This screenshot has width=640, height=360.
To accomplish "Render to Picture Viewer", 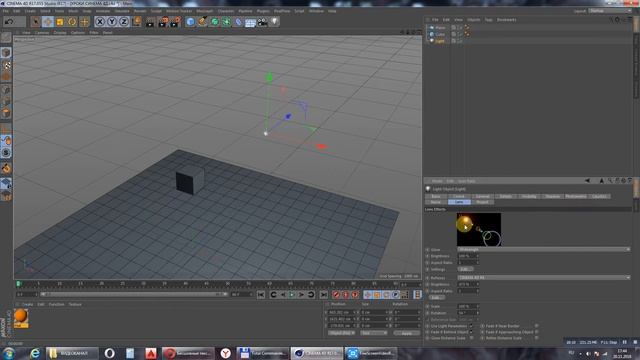I will click(x=163, y=22).
